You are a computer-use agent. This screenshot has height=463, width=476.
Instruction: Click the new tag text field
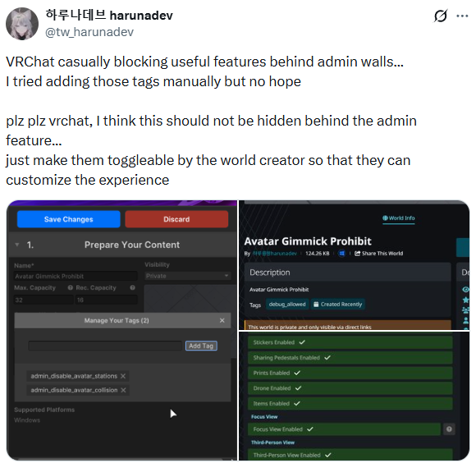coord(105,346)
